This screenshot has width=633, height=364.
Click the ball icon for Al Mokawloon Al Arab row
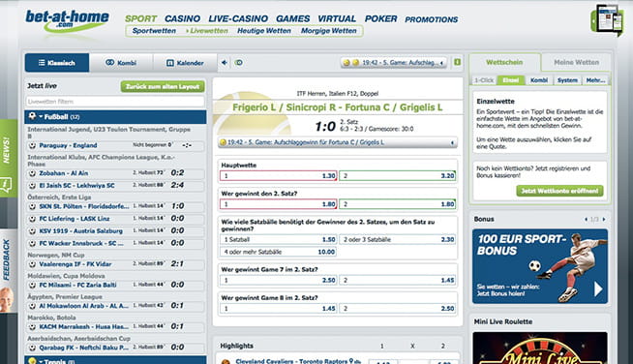pos(32,306)
